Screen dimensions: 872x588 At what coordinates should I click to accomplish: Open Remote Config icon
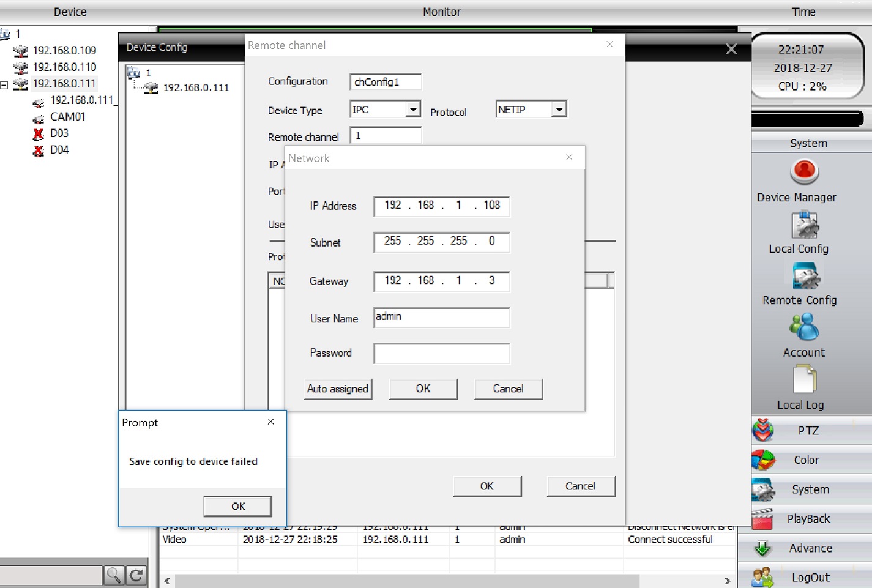[805, 277]
